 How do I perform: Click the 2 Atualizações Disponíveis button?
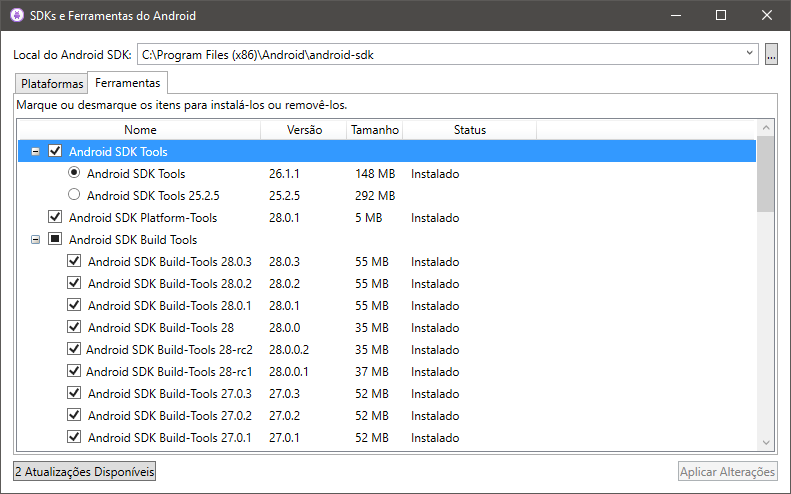click(84, 471)
